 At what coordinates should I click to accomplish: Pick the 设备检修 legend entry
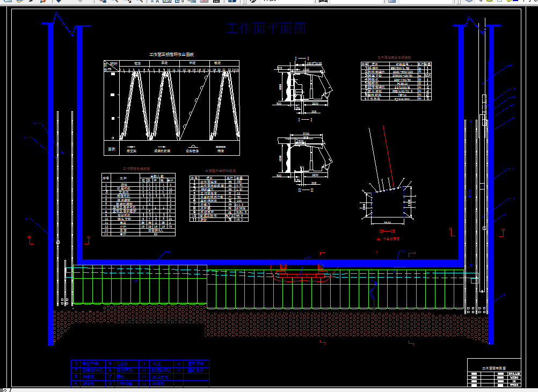coord(192,149)
